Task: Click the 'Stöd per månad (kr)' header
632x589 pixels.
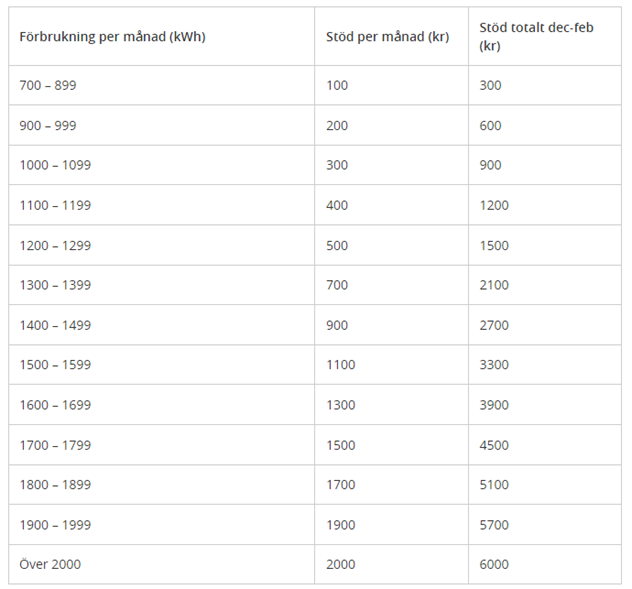Action: (387, 37)
